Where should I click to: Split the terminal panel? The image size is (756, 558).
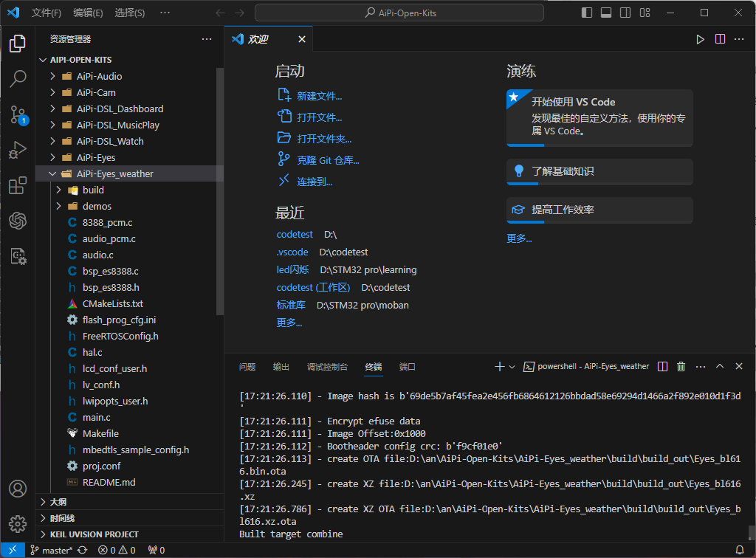[662, 367]
